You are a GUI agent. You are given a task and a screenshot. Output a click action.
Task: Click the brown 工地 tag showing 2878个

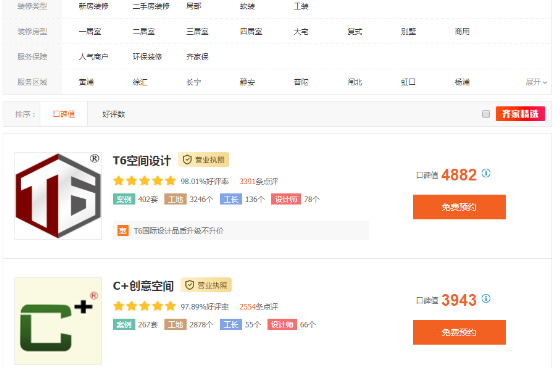(175, 324)
